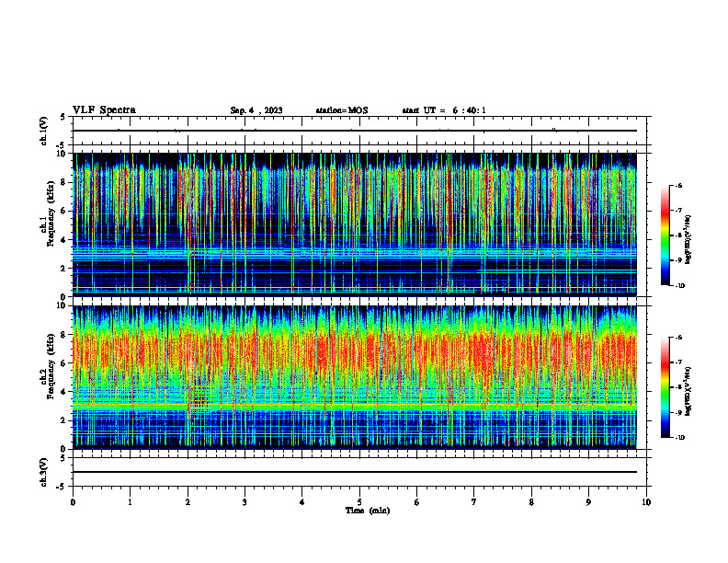Click the "5" tick on the time axis

point(359,502)
